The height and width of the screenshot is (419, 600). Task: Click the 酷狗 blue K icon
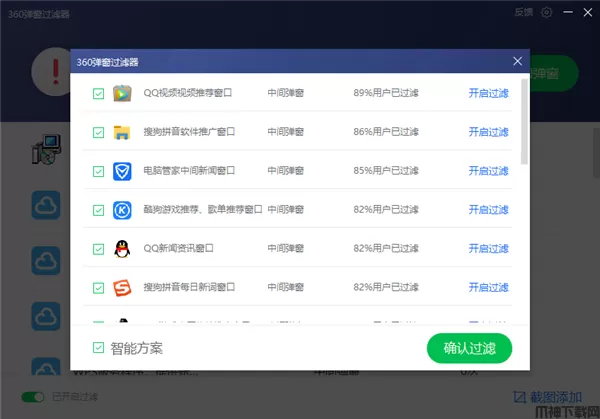point(122,210)
